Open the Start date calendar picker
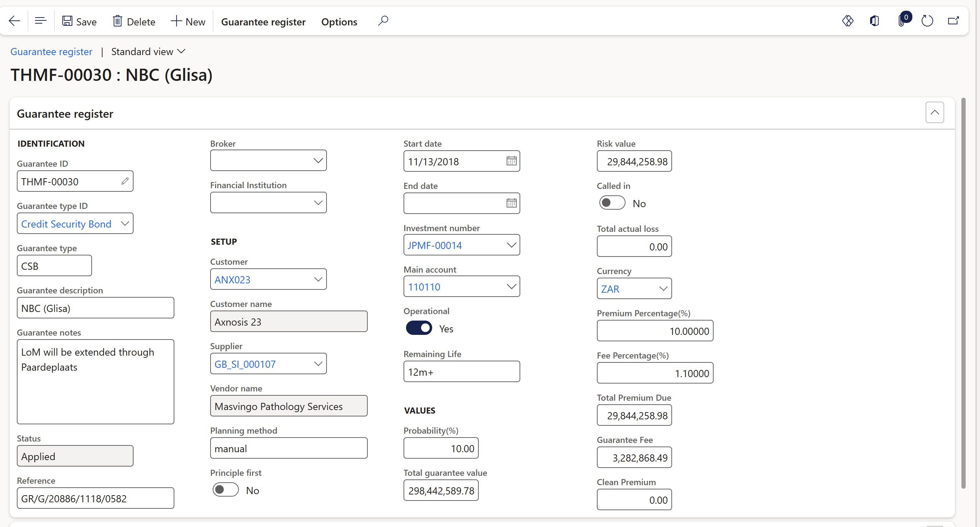This screenshot has height=527, width=980. point(511,161)
